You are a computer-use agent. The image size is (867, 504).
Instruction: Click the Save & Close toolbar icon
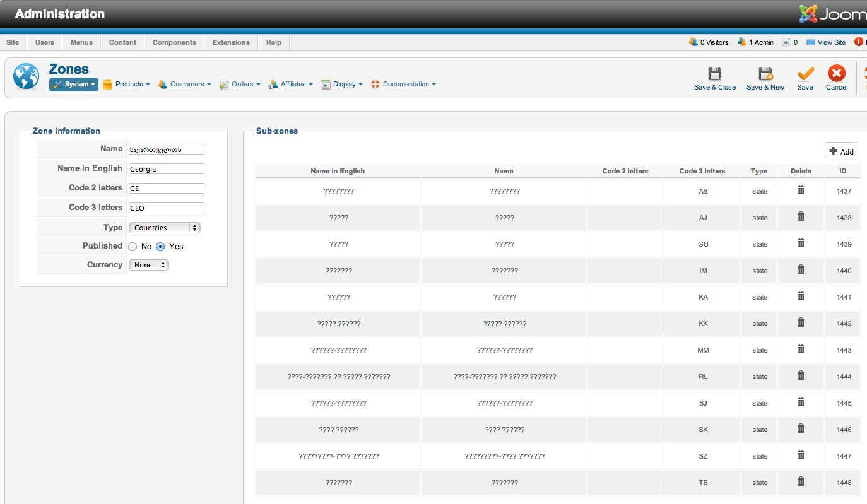tap(714, 74)
